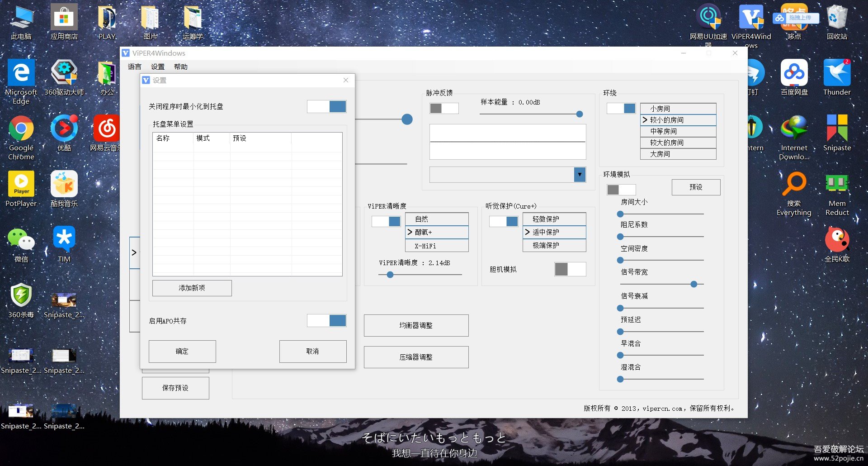
Task: Open the 设置 menu in the menu bar
Action: [158, 67]
